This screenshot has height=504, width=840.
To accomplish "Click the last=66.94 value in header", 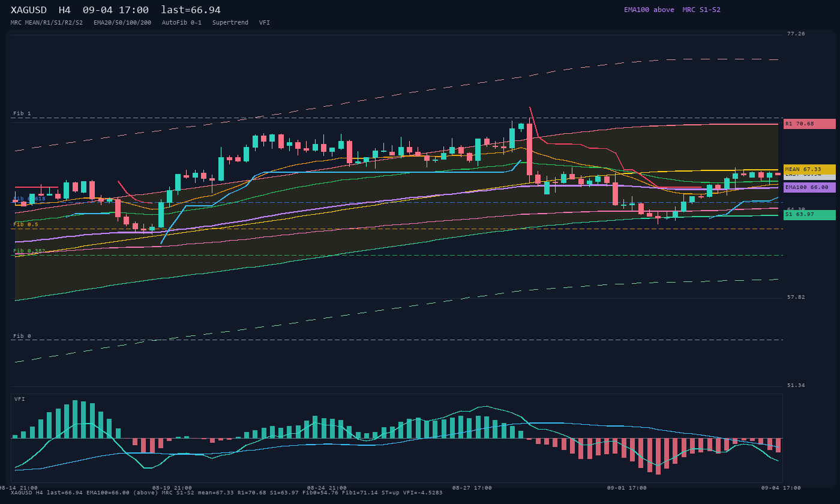I will click(191, 10).
